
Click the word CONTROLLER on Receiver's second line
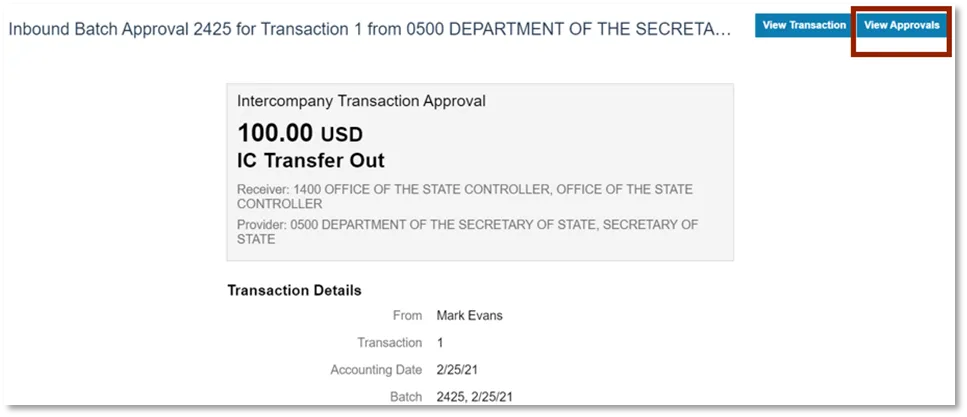pyautogui.click(x=279, y=203)
